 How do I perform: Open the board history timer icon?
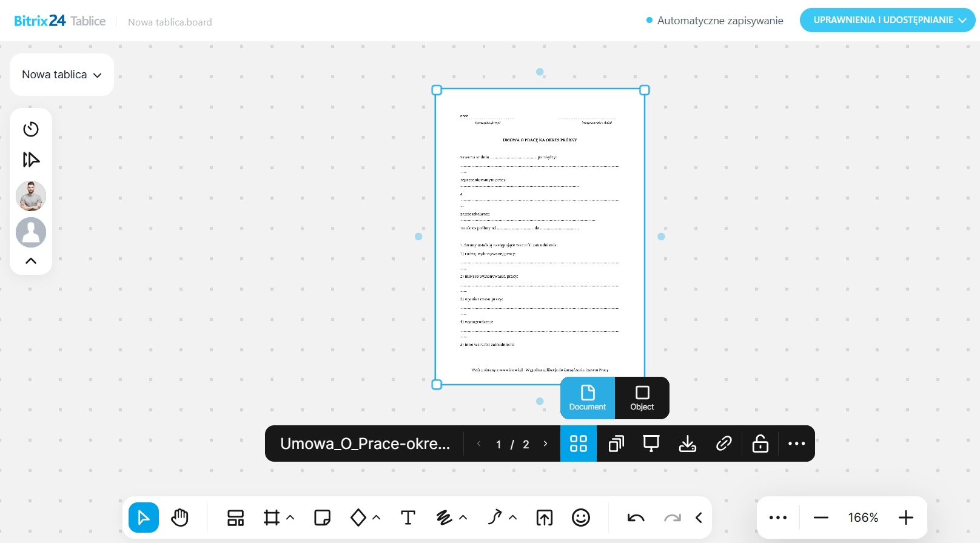point(31,129)
